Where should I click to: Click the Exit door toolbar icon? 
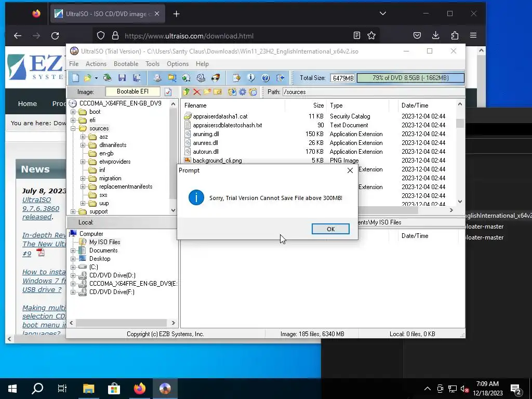(280, 78)
